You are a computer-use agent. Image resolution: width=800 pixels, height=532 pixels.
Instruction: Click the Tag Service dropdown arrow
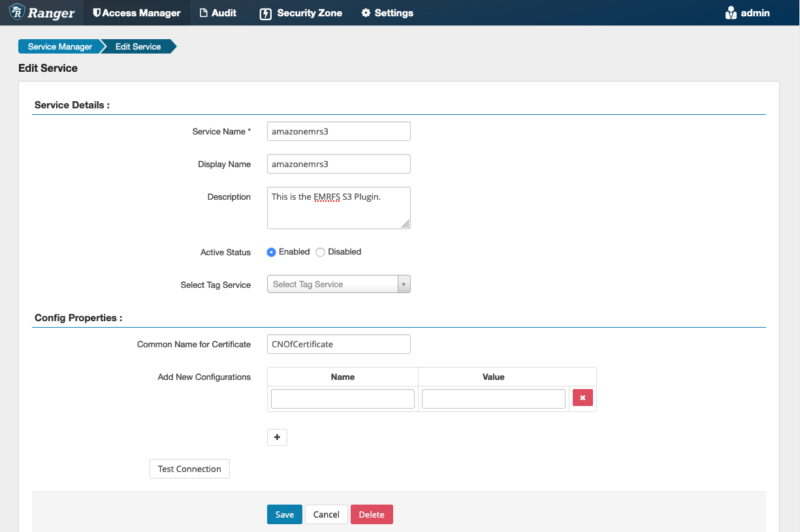point(404,285)
